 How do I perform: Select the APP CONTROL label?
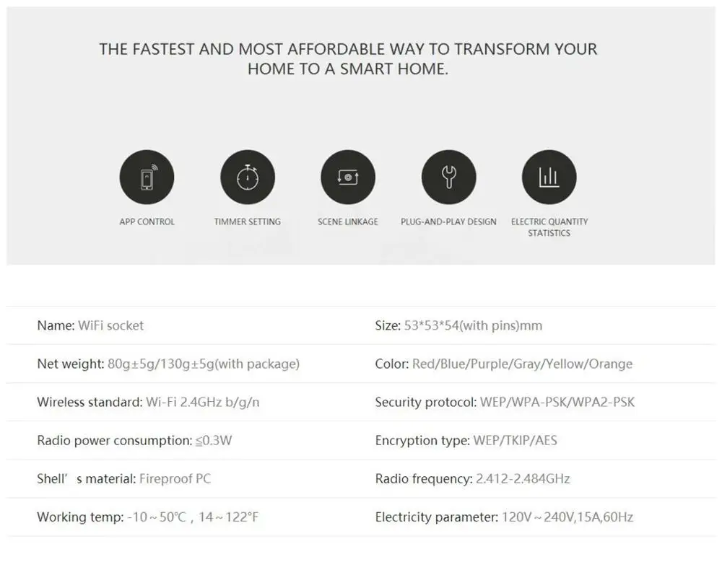coord(147,221)
